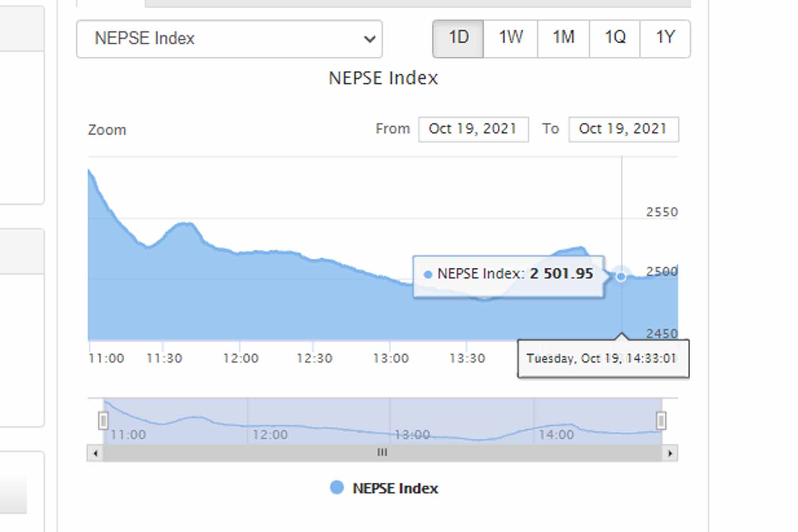Switch chart to 1M range
This screenshot has height=532, width=798.
point(563,39)
